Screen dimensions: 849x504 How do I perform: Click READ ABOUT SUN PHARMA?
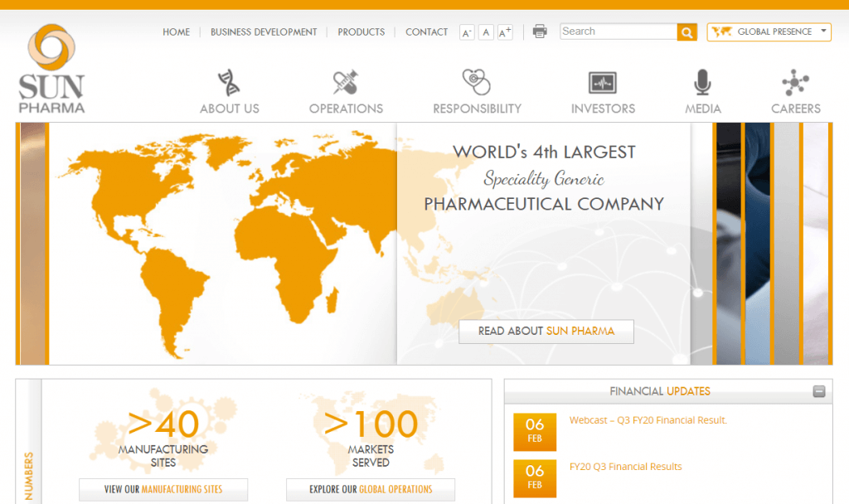[x=546, y=331]
